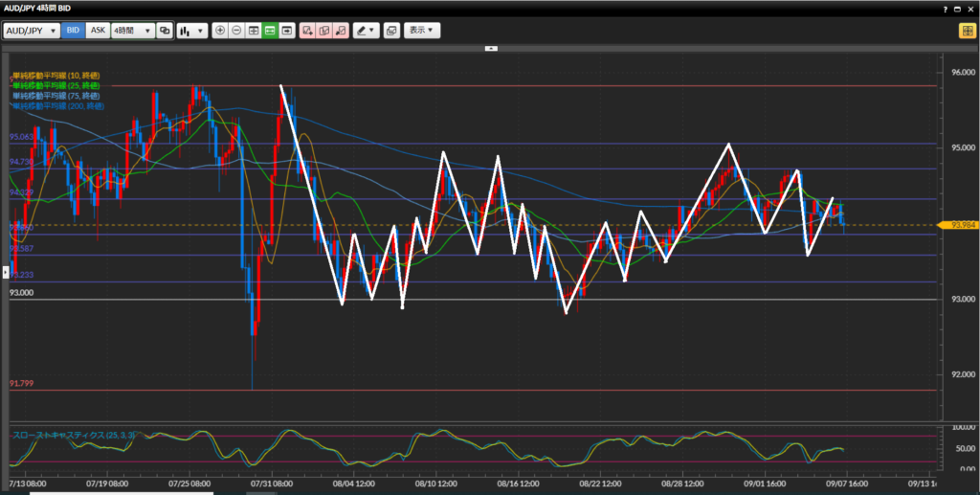
Task: Switch price display to ASK
Action: [x=98, y=31]
